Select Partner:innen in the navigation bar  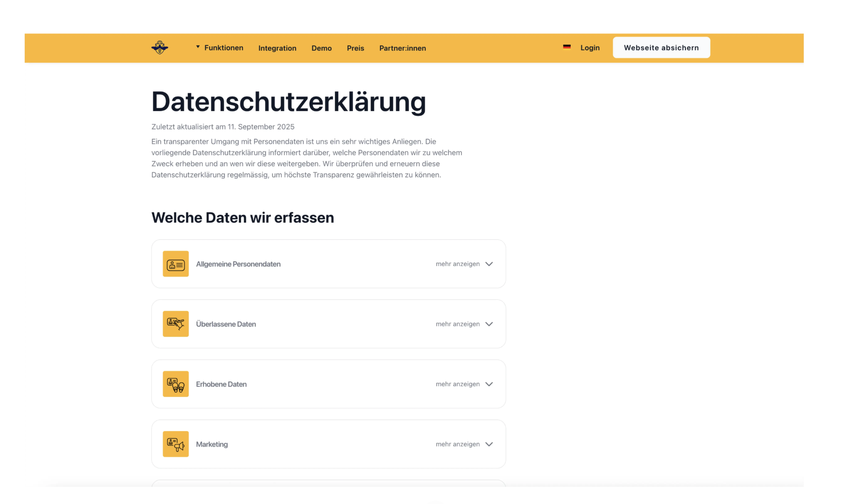(x=403, y=48)
